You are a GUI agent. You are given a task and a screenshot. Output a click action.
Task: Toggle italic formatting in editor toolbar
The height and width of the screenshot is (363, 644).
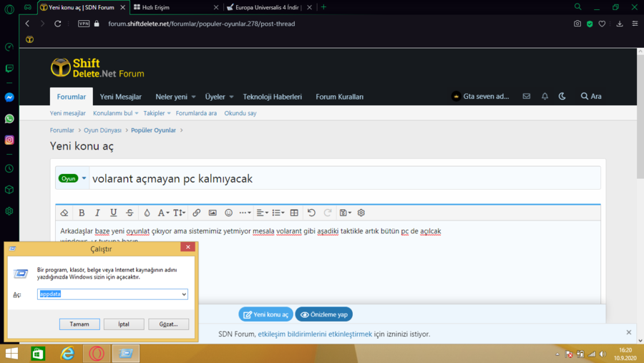97,213
